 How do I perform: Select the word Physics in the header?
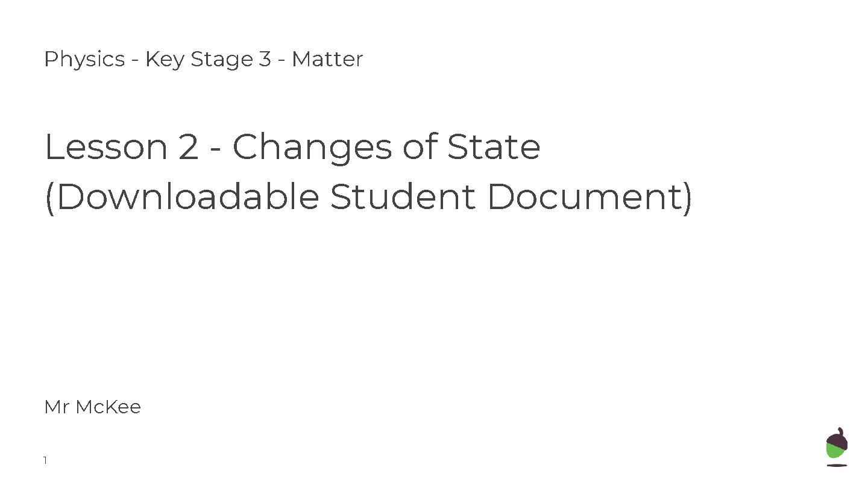[x=84, y=60]
